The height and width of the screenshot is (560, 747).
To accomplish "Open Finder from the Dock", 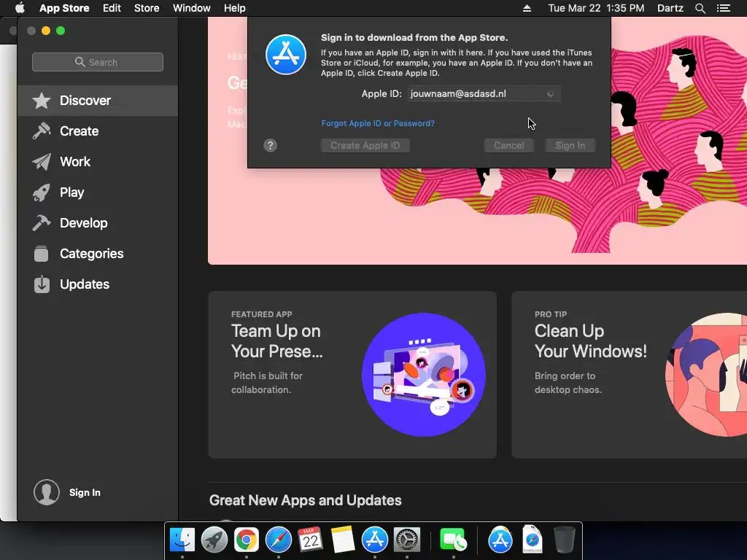I will 182,540.
